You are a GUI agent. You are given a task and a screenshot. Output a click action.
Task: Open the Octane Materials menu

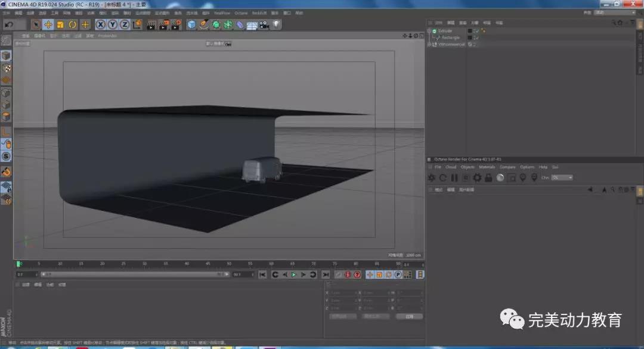click(x=487, y=167)
